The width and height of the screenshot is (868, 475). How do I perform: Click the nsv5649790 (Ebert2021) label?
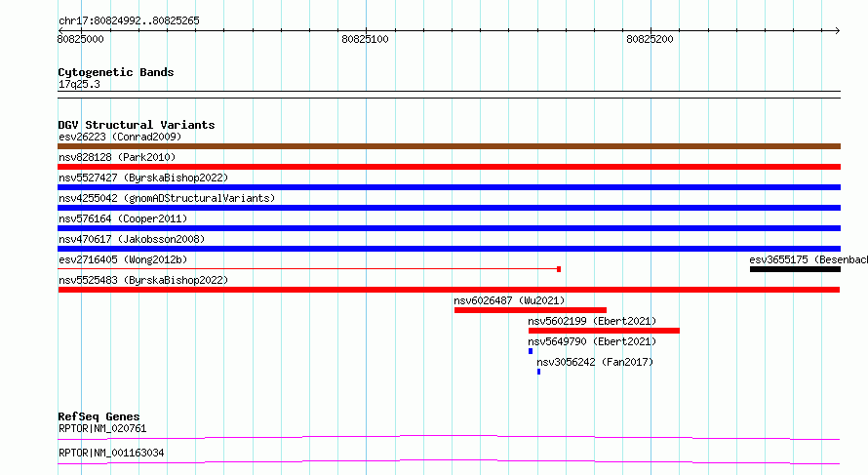[x=592, y=341]
